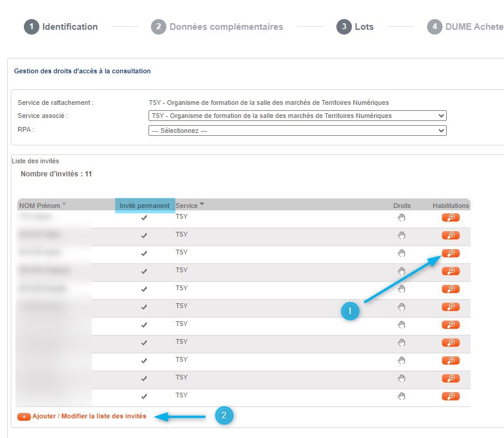Click Habilitations button indicated by arrow 1
The image size is (504, 438).
coord(450,253)
